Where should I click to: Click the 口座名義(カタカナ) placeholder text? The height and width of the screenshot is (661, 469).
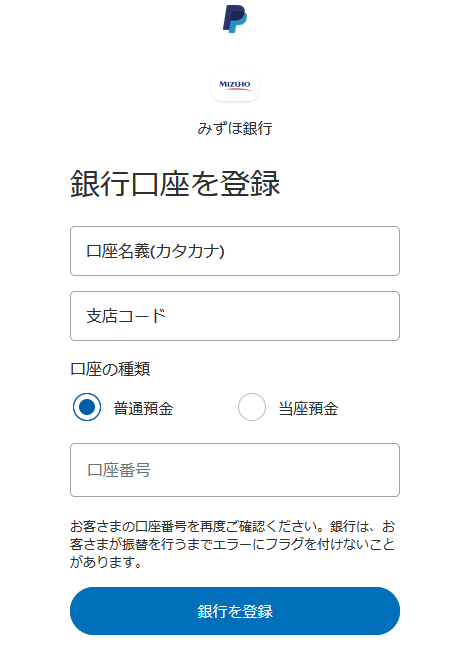tap(155, 251)
